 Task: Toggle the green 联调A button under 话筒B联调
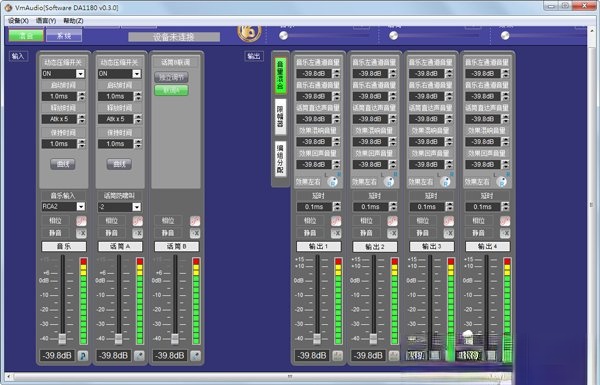click(171, 90)
